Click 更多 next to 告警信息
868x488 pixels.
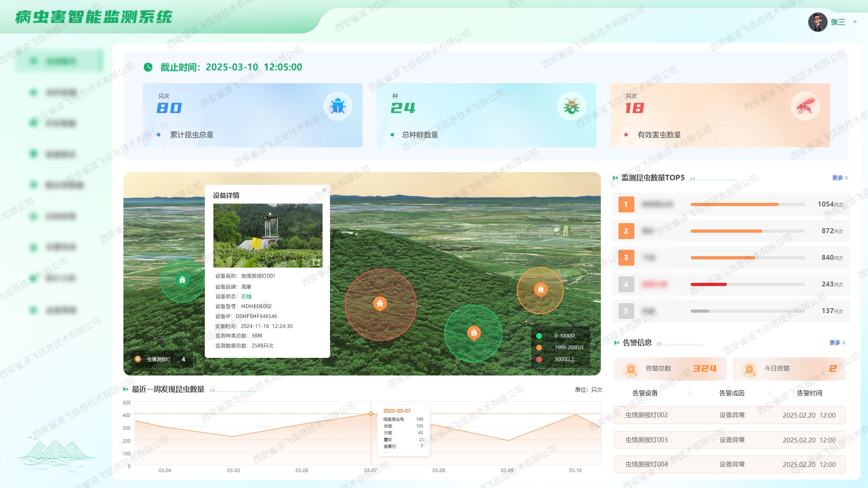837,343
